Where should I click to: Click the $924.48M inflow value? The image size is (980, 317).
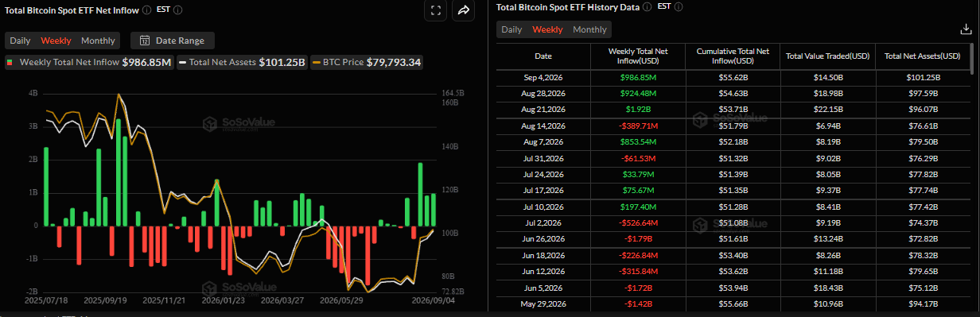point(638,93)
